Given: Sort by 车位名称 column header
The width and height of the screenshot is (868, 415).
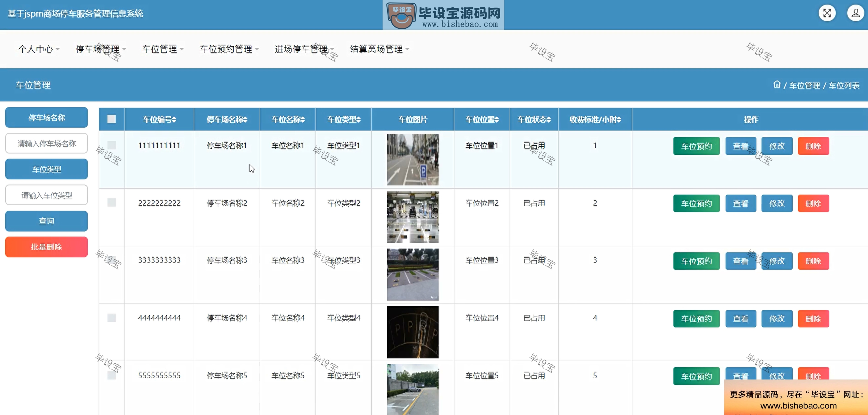Looking at the screenshot, I should [288, 119].
